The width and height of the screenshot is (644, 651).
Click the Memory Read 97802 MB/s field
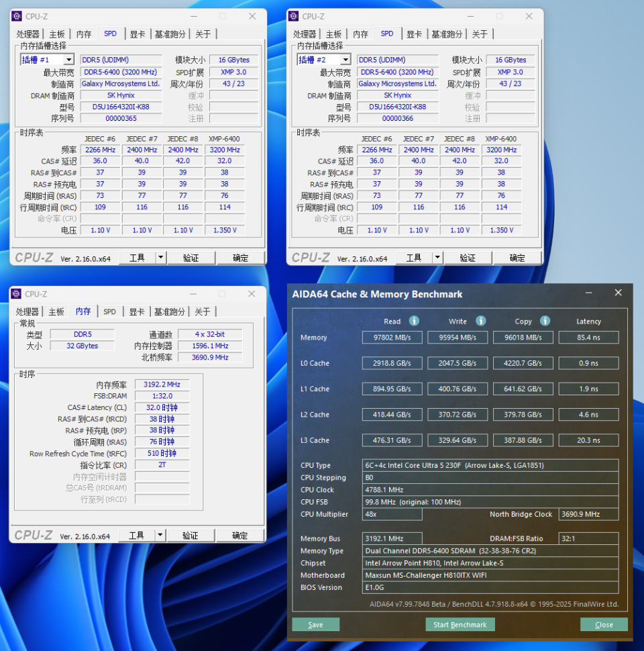[392, 338]
